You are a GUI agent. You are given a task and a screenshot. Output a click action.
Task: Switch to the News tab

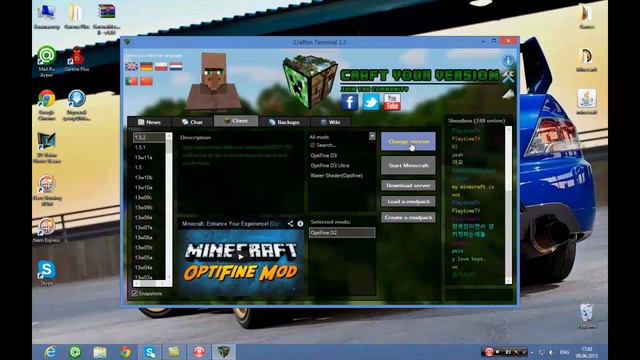(x=149, y=122)
